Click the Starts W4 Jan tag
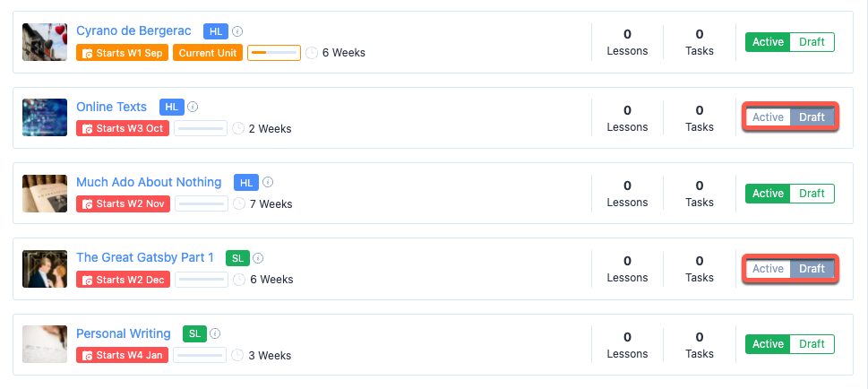The height and width of the screenshot is (389, 868). click(123, 355)
